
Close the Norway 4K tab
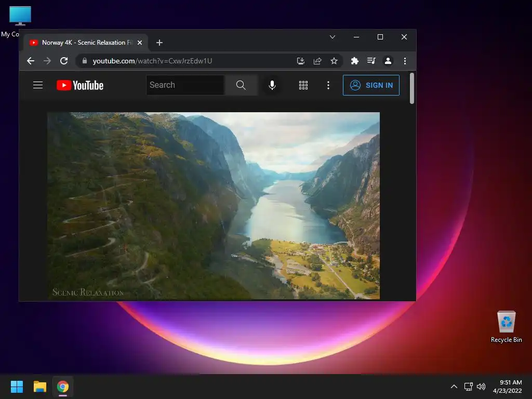[139, 43]
